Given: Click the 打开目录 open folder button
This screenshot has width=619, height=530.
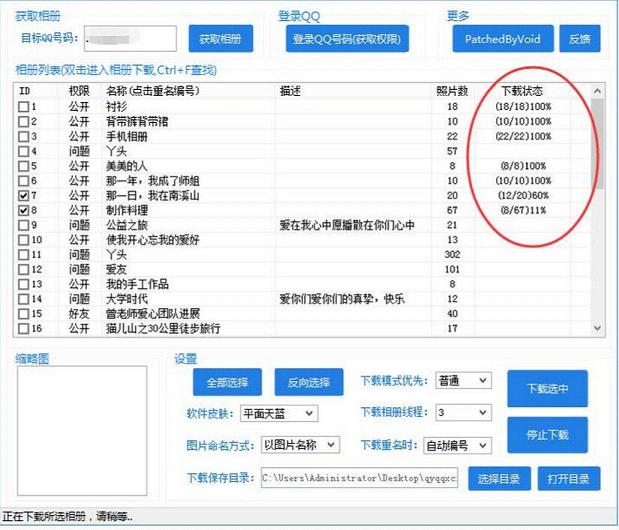Looking at the screenshot, I should (x=569, y=479).
